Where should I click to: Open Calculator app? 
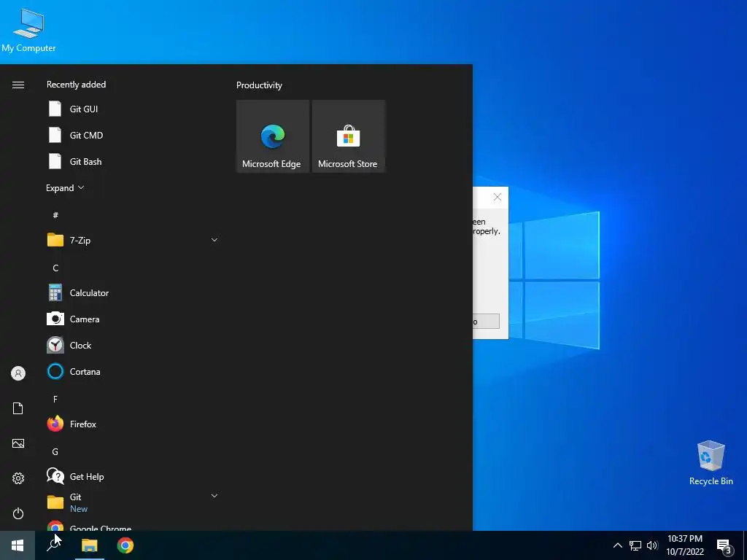[x=133, y=293]
